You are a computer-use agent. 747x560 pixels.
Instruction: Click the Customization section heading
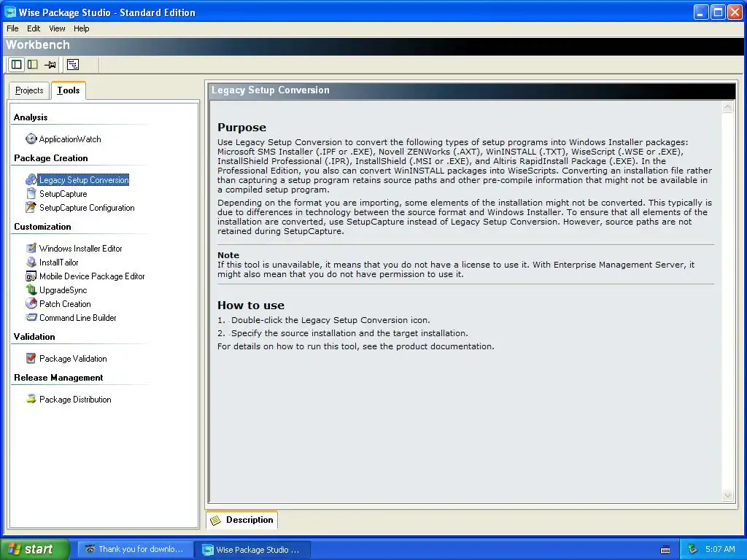42,227
